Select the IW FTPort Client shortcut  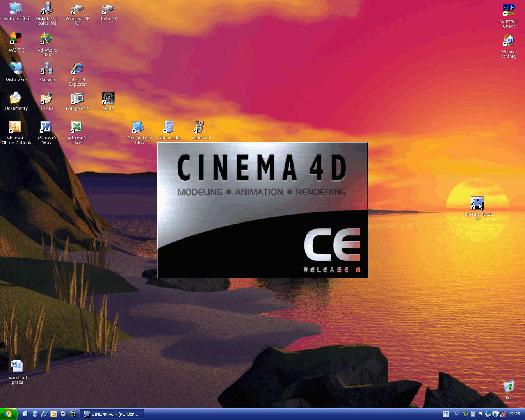point(509,16)
